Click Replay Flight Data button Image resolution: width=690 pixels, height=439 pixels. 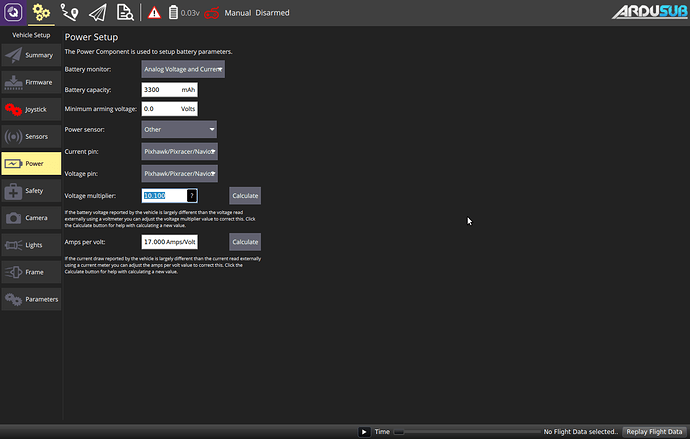(654, 432)
